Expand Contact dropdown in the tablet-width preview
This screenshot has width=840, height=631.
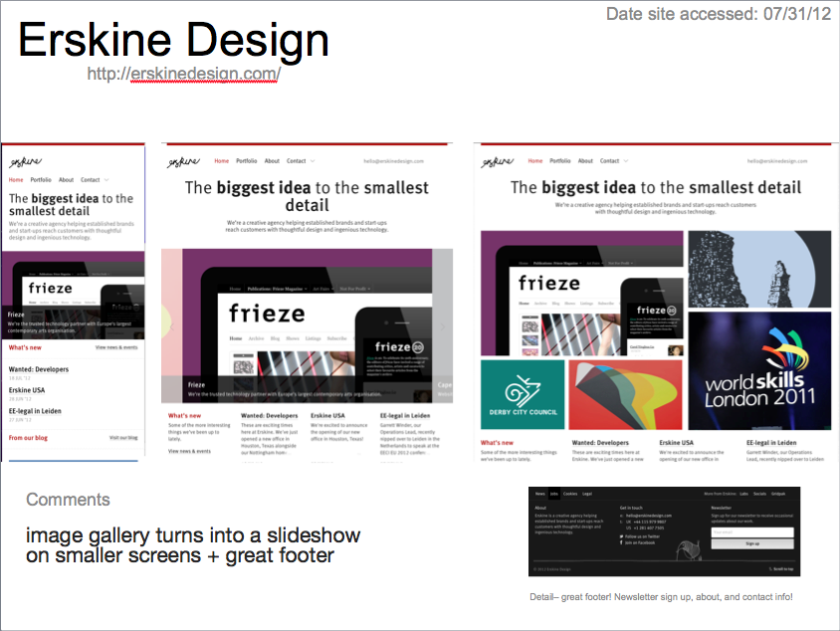pyautogui.click(x=300, y=161)
